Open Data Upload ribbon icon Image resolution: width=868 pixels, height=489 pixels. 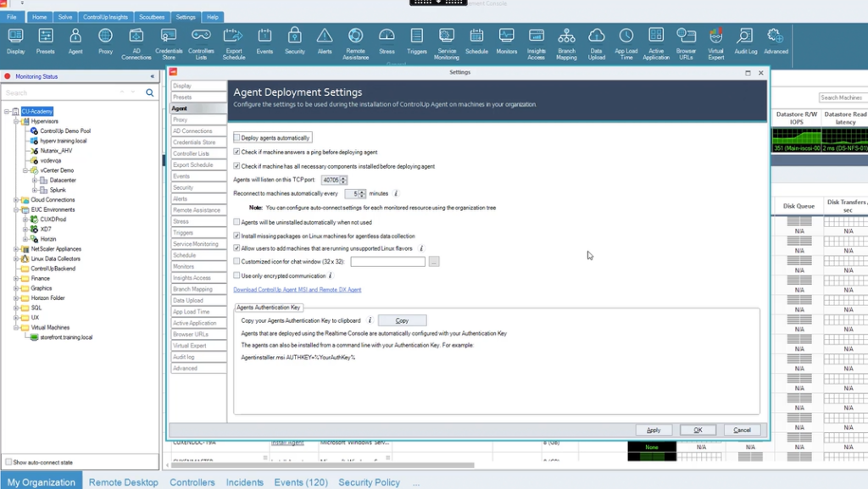(596, 44)
